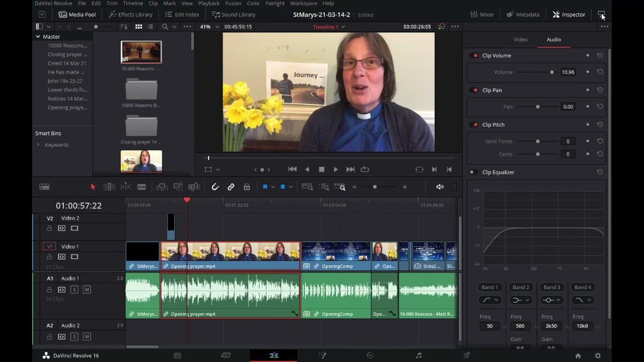The width and height of the screenshot is (644, 362).
Task: Toggle the Media Pool panel
Action: pos(77,15)
